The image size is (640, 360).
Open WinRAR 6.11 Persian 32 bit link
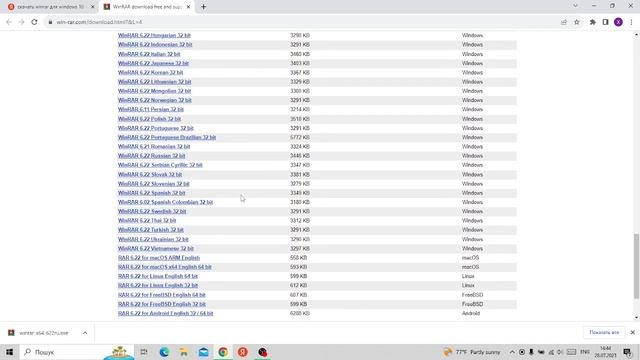(151, 109)
